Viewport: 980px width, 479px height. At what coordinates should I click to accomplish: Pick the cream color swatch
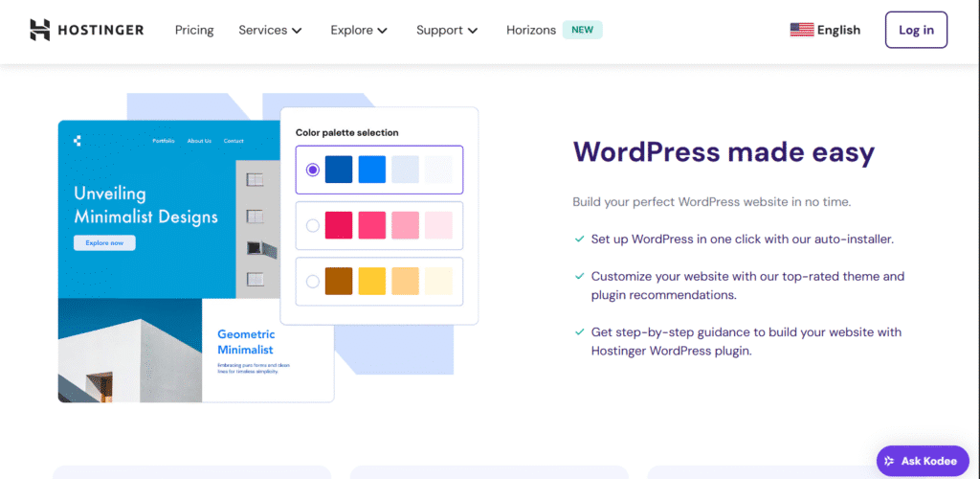[438, 282]
